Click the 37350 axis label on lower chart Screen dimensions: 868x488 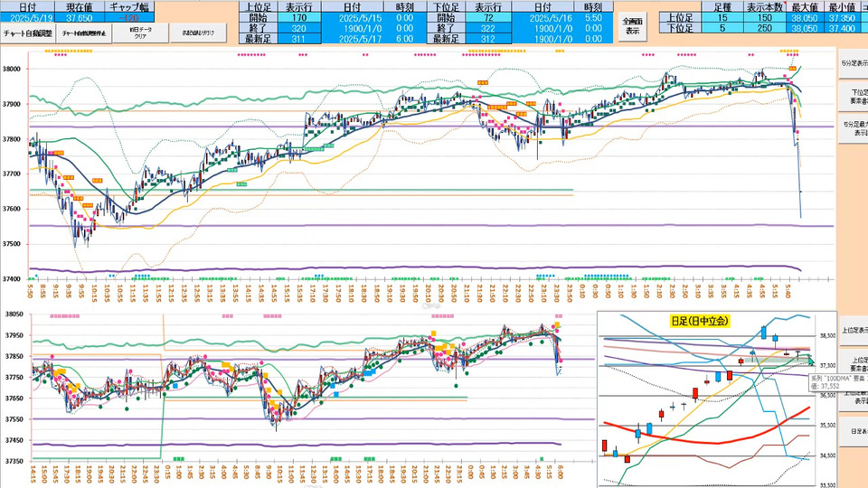pyautogui.click(x=12, y=462)
